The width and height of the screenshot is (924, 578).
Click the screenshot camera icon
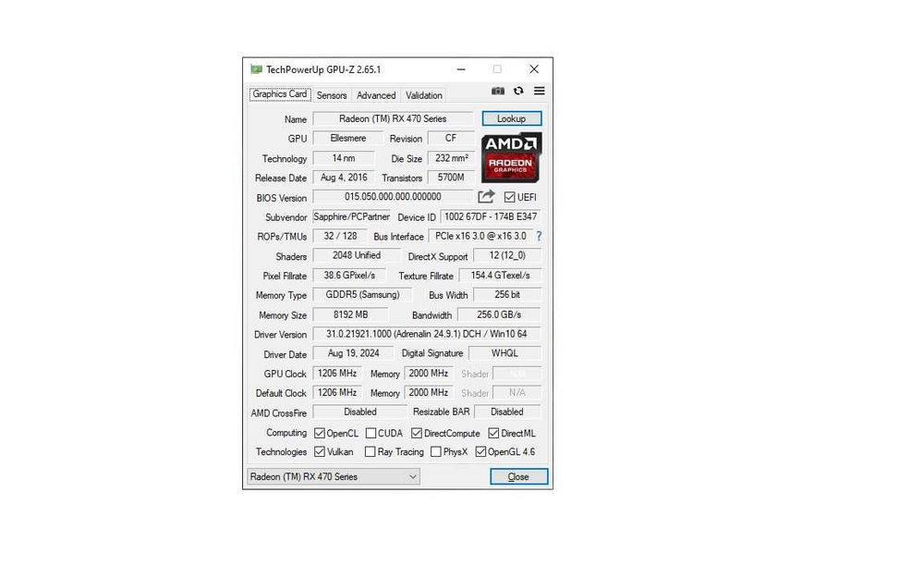pos(498,91)
